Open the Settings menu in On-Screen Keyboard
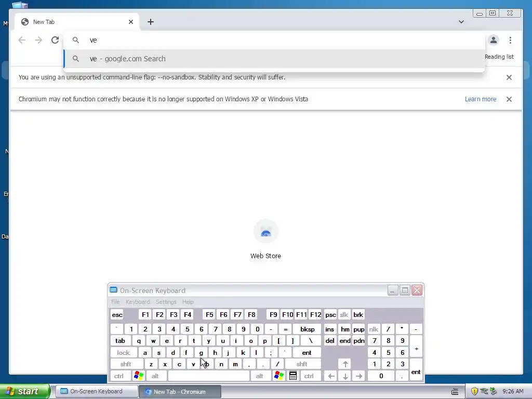 (x=166, y=302)
